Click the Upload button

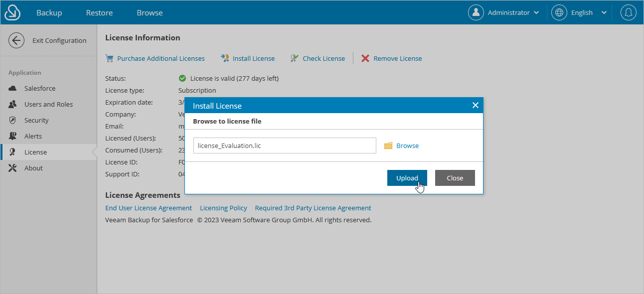[x=407, y=178]
